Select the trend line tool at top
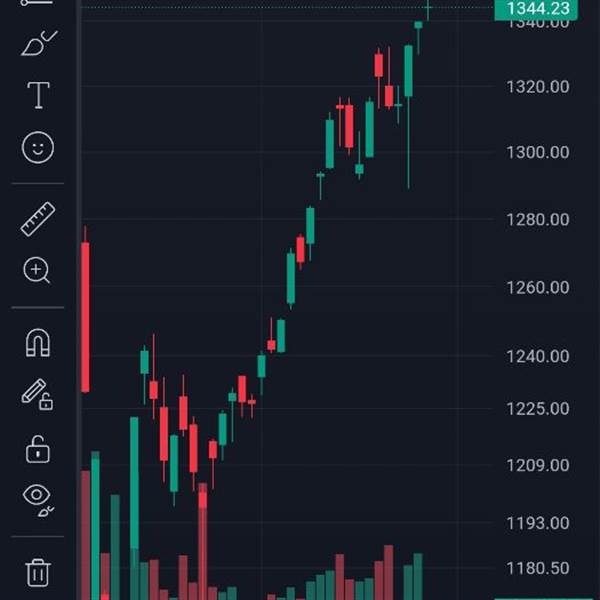Viewport: 600px width, 600px height. coord(37,3)
